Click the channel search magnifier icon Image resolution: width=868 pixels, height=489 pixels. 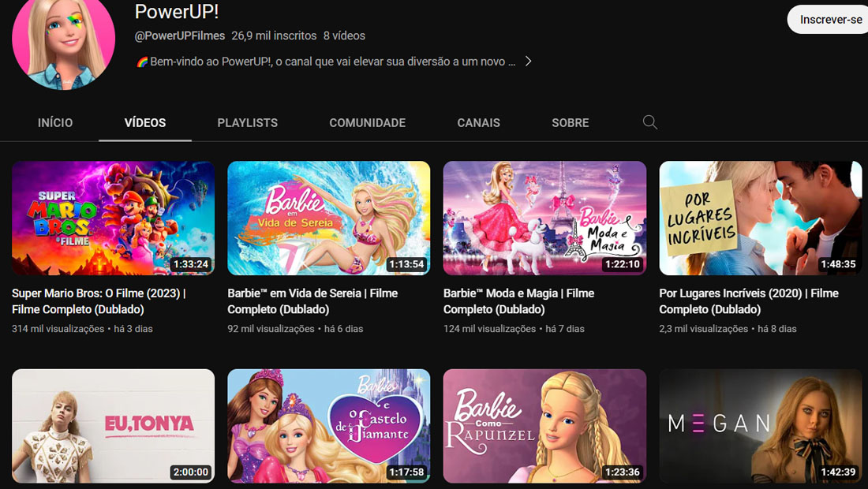(x=650, y=122)
